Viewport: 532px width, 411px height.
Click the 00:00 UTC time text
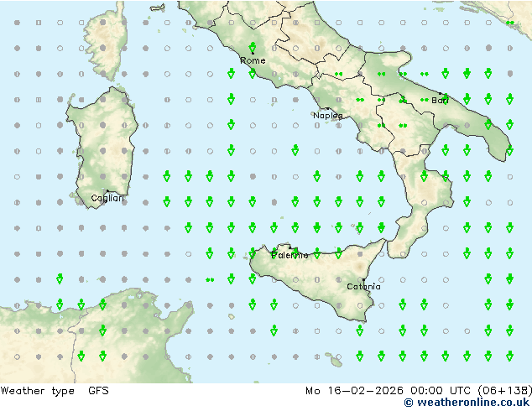click(x=441, y=391)
